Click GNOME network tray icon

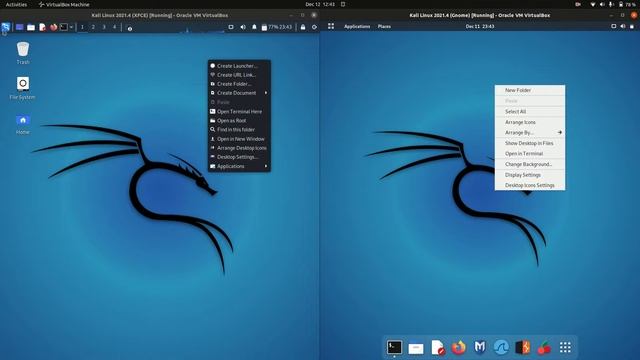click(613, 27)
